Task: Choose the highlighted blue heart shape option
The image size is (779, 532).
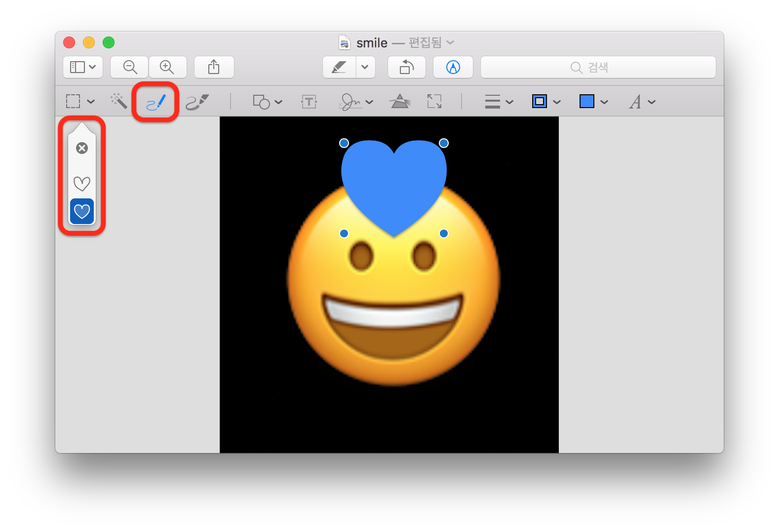Action: [x=82, y=212]
